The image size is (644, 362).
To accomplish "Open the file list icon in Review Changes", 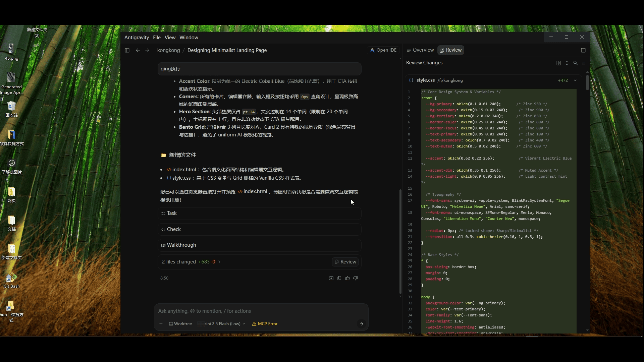I will click(x=584, y=63).
